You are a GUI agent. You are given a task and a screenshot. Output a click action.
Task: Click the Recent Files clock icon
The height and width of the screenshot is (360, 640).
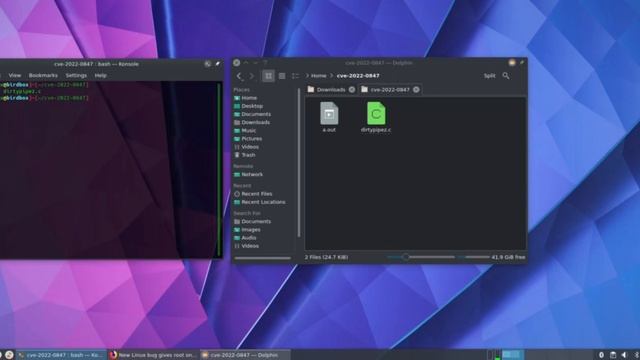point(237,194)
